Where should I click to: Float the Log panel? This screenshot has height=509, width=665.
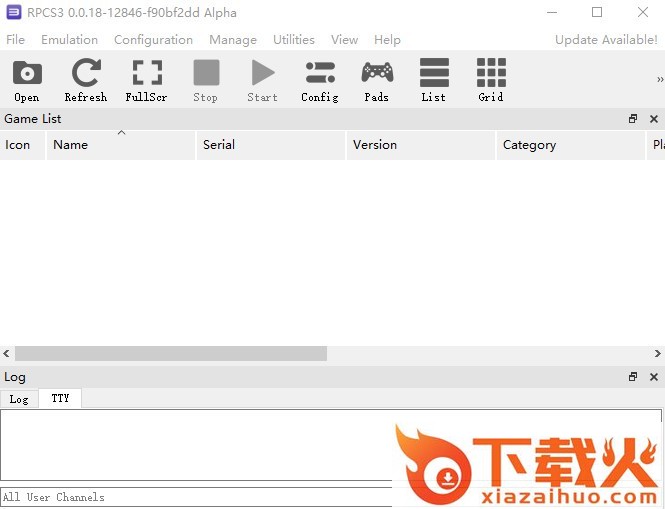click(633, 377)
